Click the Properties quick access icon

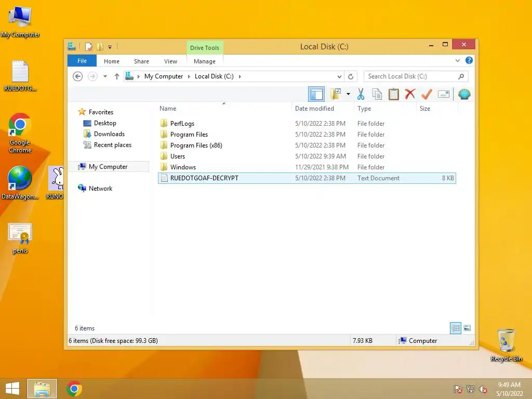[x=88, y=47]
